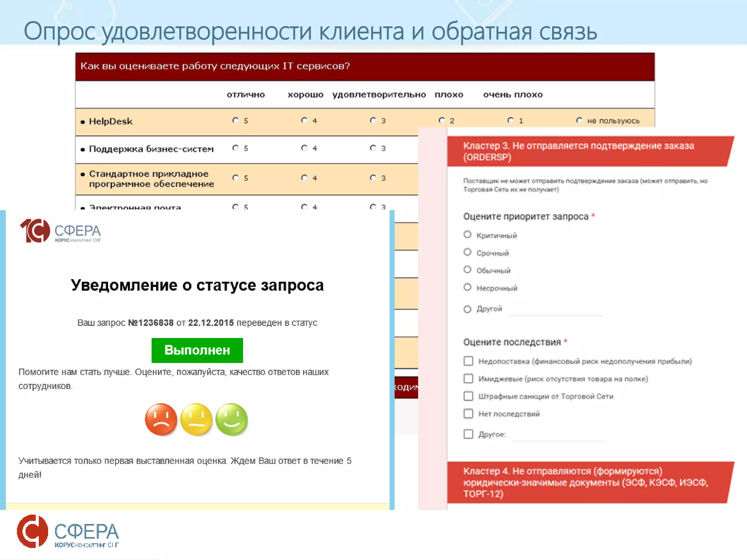Screen dimensions: 747x560
Task: Check Другое consequence box
Action: [468, 434]
